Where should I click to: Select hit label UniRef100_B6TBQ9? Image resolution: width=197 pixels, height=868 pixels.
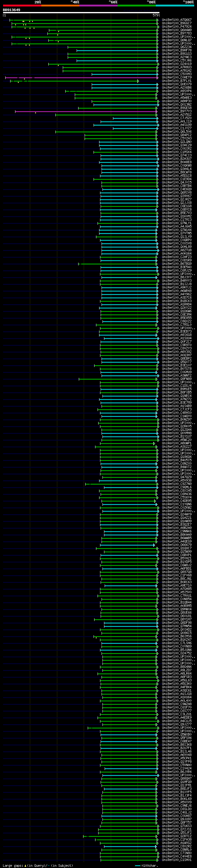[x=177, y=264]
